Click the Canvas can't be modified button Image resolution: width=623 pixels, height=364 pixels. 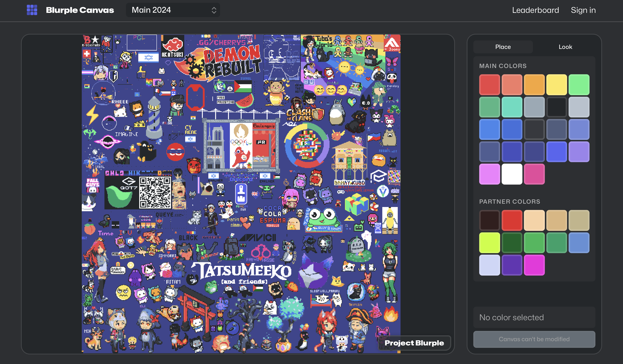(x=534, y=339)
